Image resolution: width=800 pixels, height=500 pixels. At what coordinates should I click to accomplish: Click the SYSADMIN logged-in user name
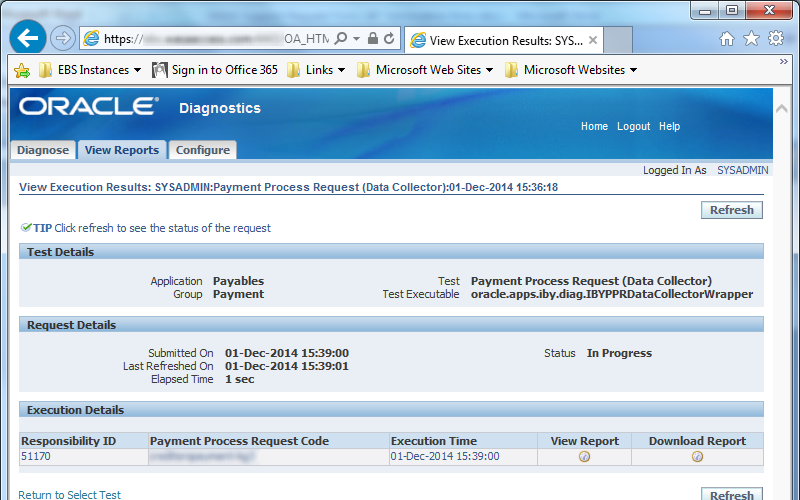tap(742, 170)
